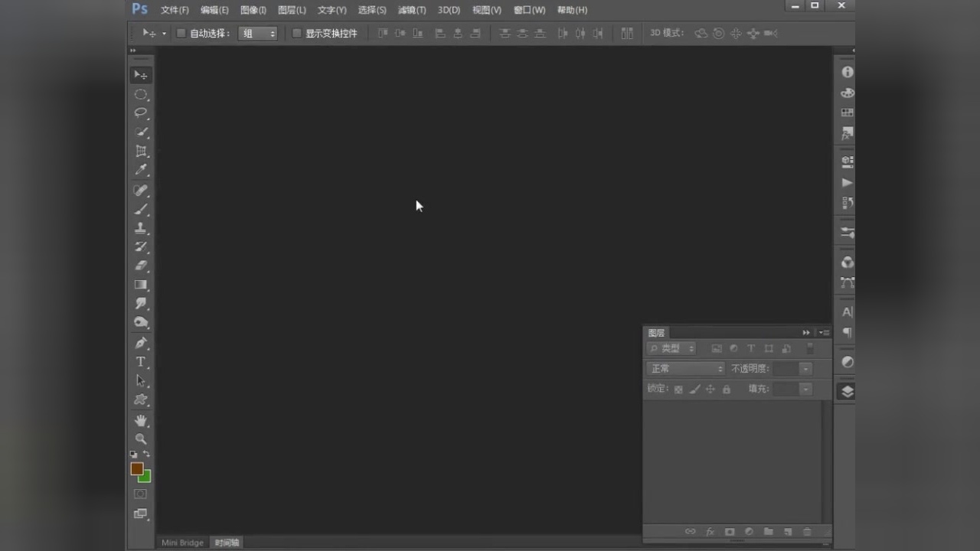The width and height of the screenshot is (980, 551).
Task: Select the Clone Stamp tool
Action: (141, 228)
